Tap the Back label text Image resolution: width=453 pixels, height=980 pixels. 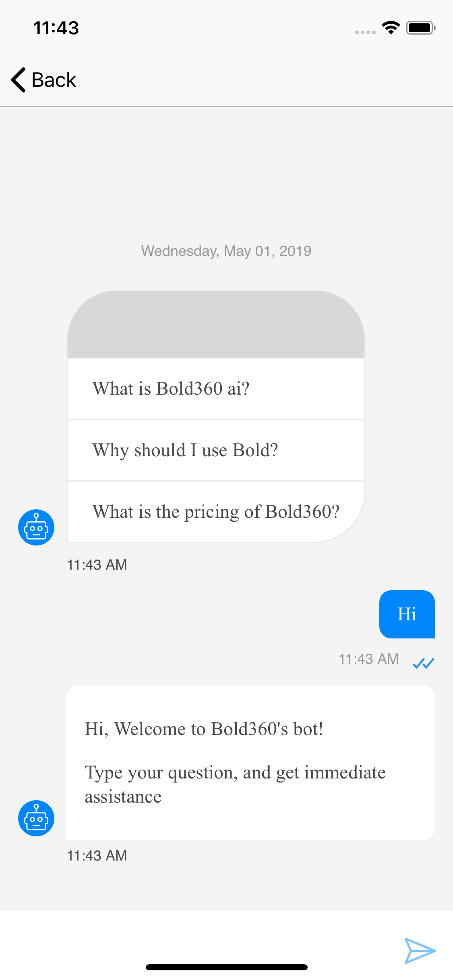54,80
